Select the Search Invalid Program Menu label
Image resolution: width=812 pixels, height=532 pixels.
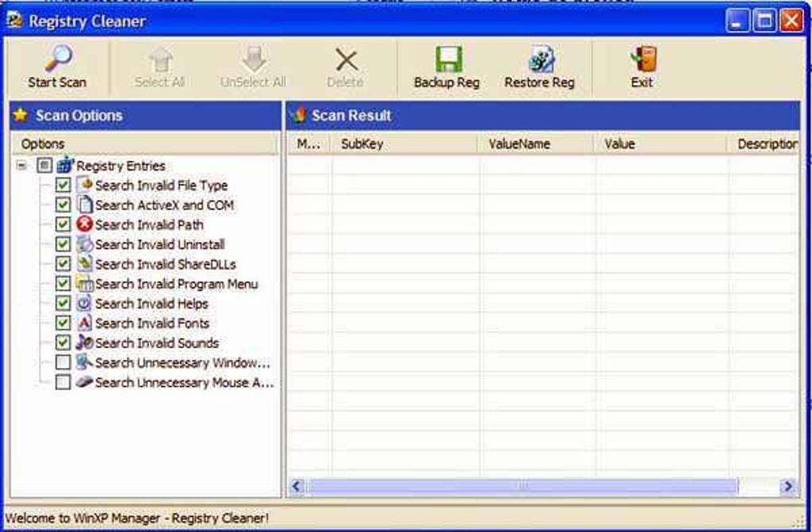tap(177, 284)
